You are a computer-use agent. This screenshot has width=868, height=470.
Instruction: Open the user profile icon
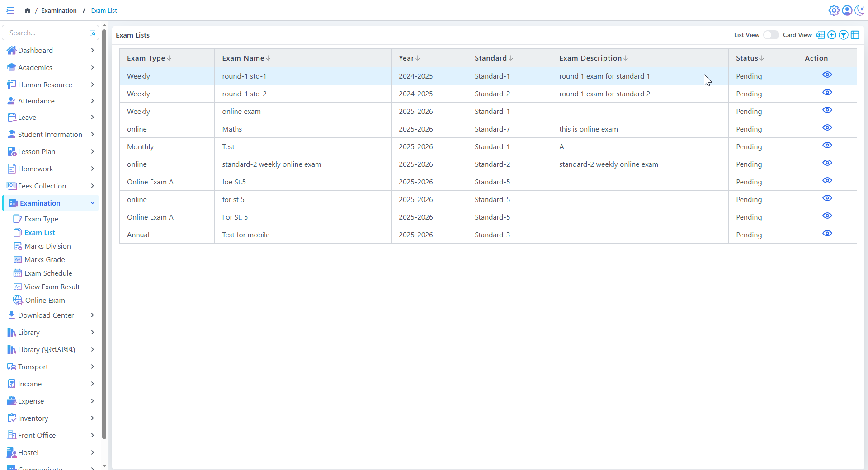point(847,10)
